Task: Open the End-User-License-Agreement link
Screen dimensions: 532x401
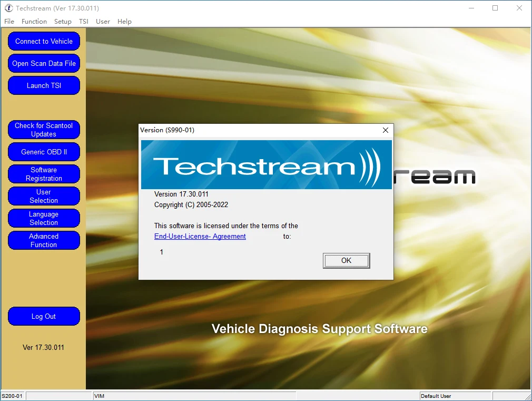Action: [200, 236]
